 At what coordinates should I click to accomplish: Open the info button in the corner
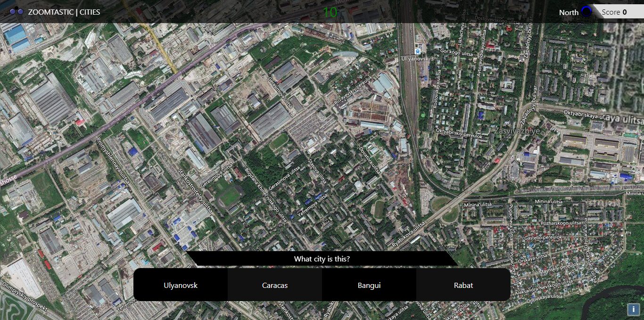633,310
